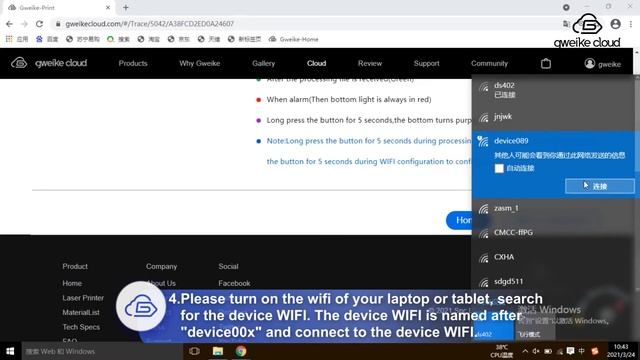Open the footer Laser Printer link
The height and width of the screenshot is (360, 640).
(x=83, y=298)
